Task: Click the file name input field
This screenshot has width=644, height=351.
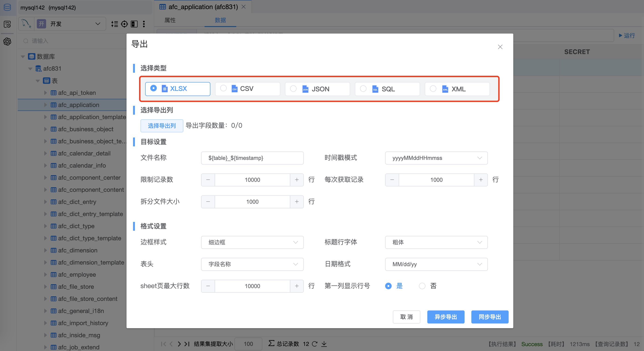Action: (x=252, y=158)
